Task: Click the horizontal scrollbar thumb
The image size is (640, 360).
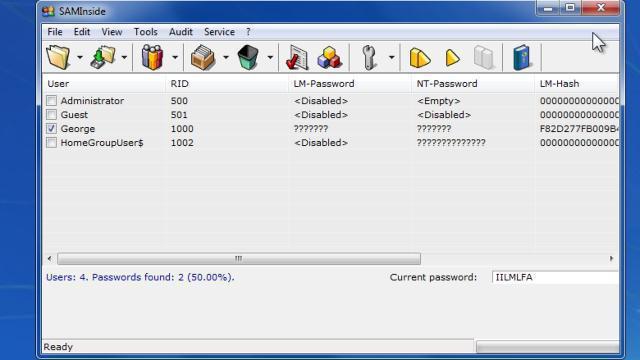Action: pyautogui.click(x=239, y=258)
